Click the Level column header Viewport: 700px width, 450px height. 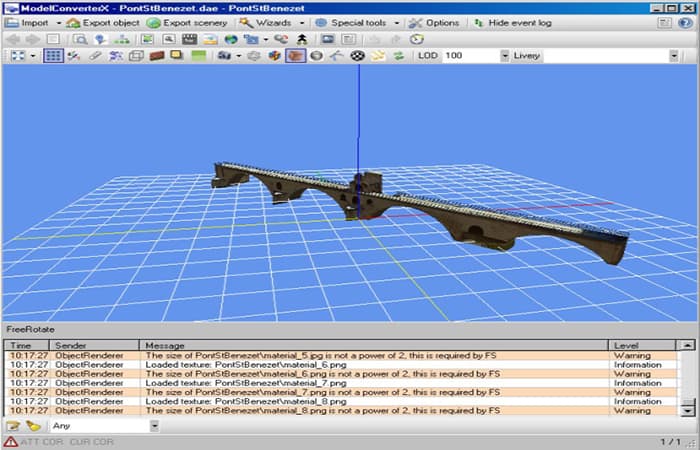pyautogui.click(x=642, y=346)
